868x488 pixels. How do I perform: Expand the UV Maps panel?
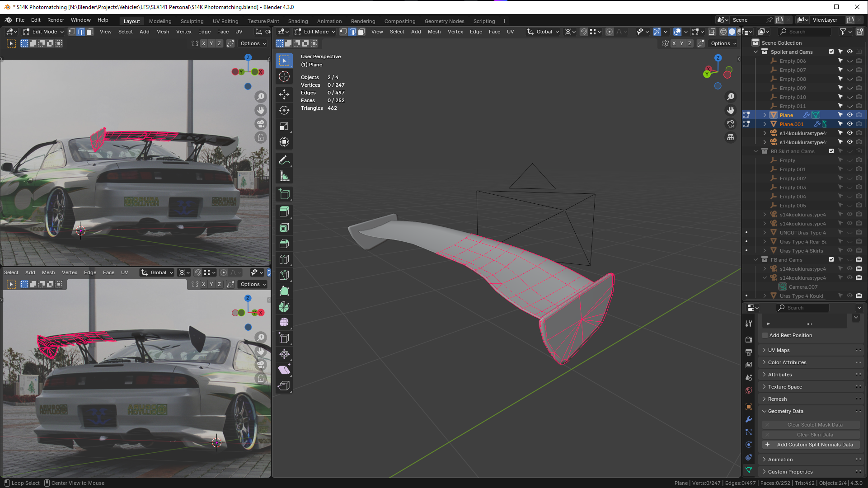[x=779, y=350]
